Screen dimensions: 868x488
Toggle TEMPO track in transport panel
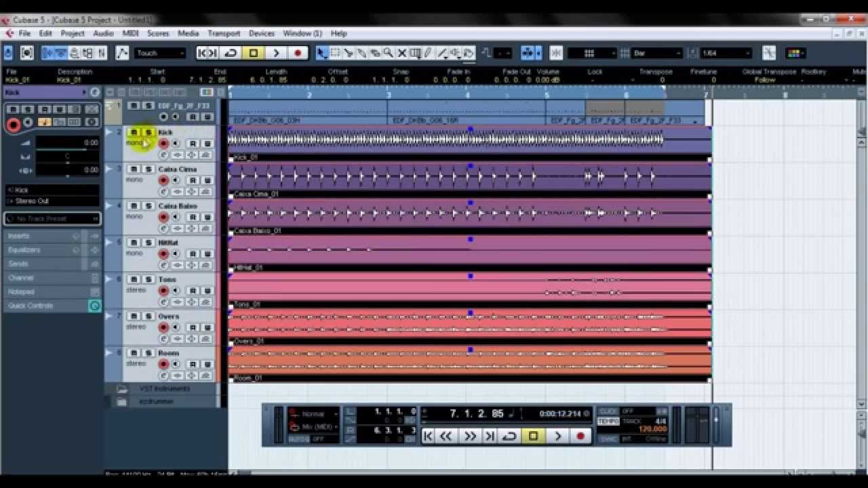(x=608, y=421)
